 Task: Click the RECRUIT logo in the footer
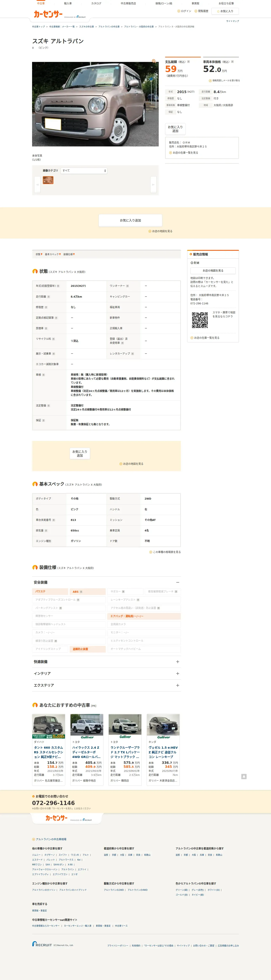click(x=42, y=944)
